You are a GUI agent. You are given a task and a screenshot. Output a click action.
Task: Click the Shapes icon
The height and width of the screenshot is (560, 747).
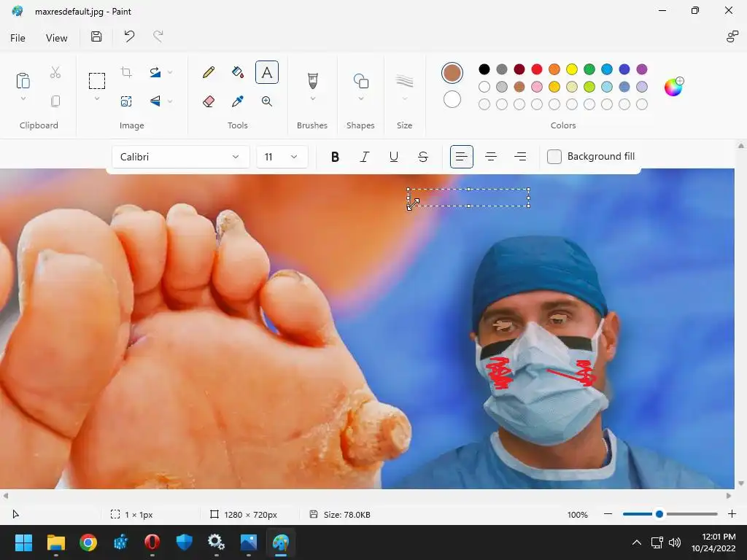pyautogui.click(x=361, y=80)
